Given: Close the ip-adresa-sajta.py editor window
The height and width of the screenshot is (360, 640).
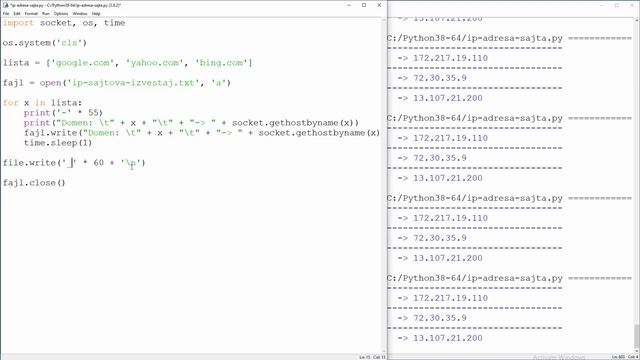Looking at the screenshot, I should point(379,5).
